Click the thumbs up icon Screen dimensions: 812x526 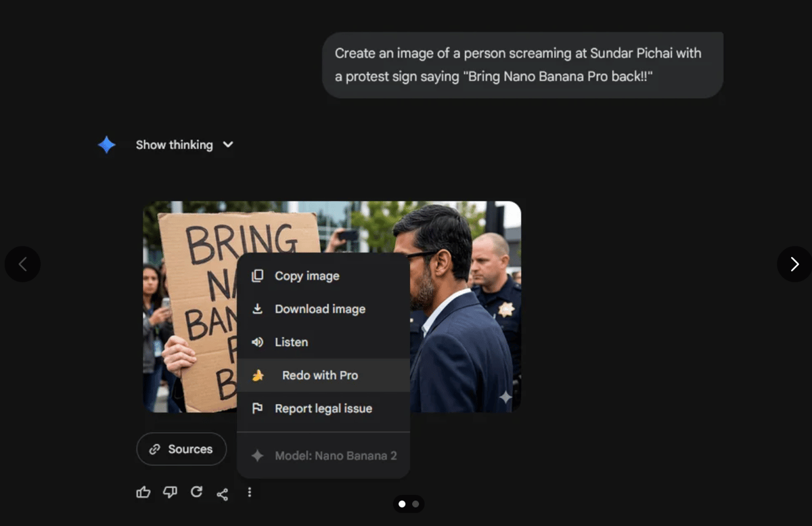pos(143,492)
